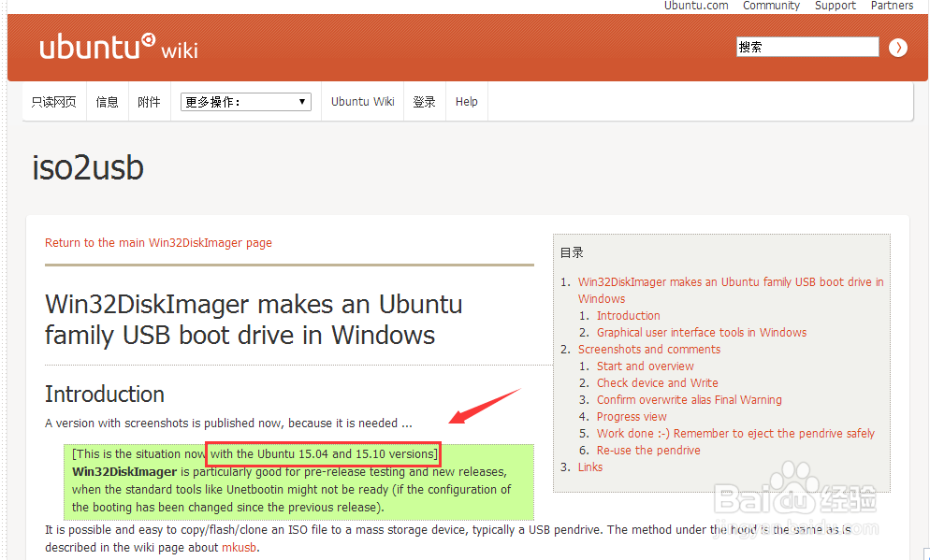Select the 只读网页 menu item

54,102
